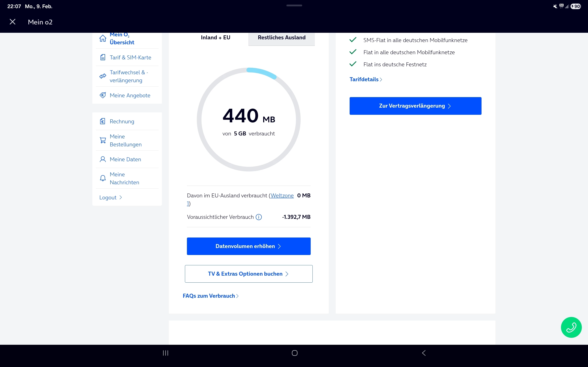Switch to Restliches Ausland tab
The height and width of the screenshot is (367, 588).
[281, 38]
